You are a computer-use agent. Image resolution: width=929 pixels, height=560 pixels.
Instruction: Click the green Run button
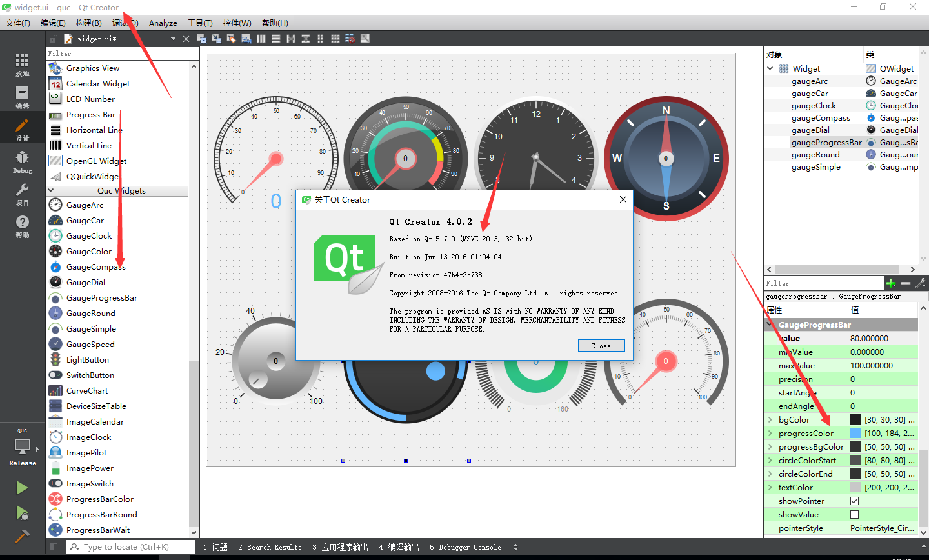(x=23, y=488)
